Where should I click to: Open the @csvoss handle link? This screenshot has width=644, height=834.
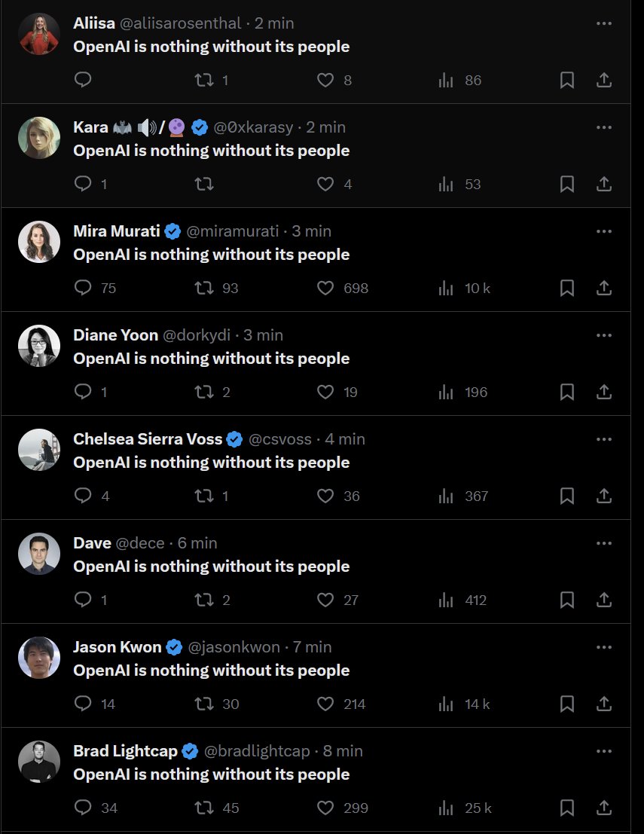tap(279, 439)
